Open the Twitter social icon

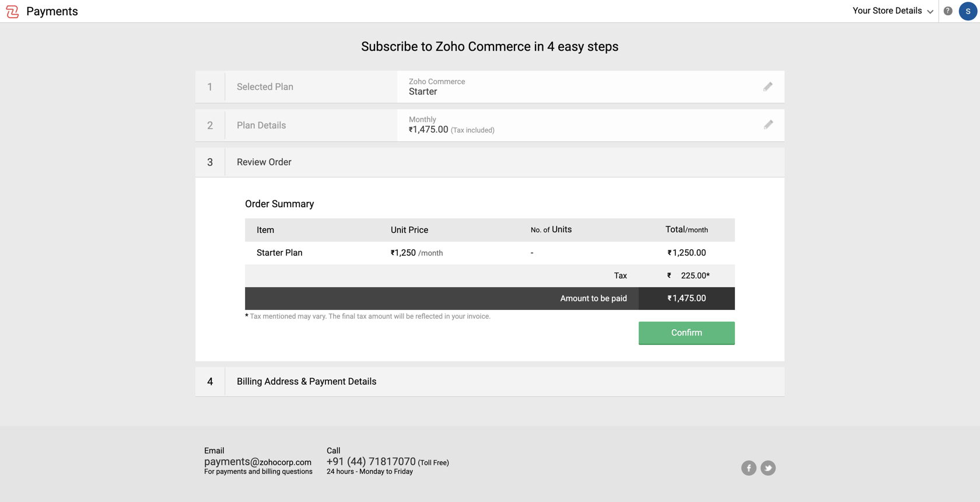768,468
